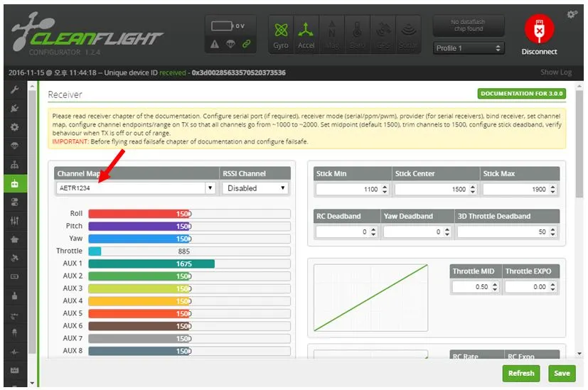Save the receiver settings
The height and width of the screenshot is (390, 588).
562,373
